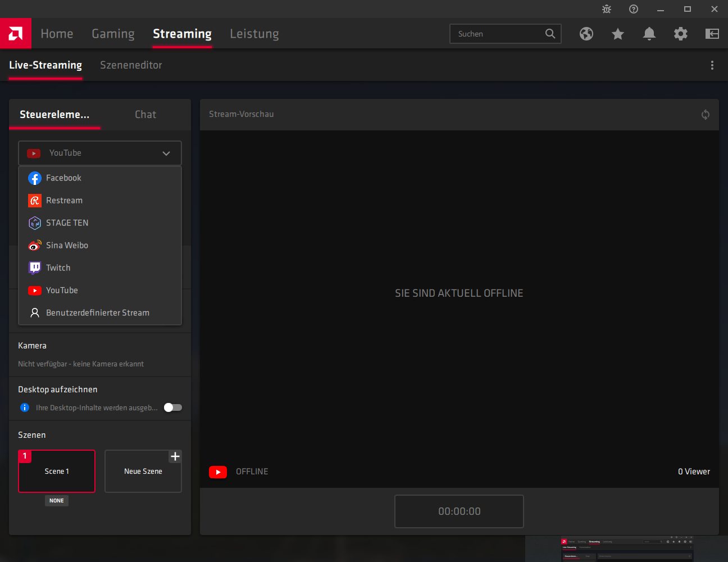
Task: Click the Stream-Vorschau heading
Action: (x=241, y=114)
